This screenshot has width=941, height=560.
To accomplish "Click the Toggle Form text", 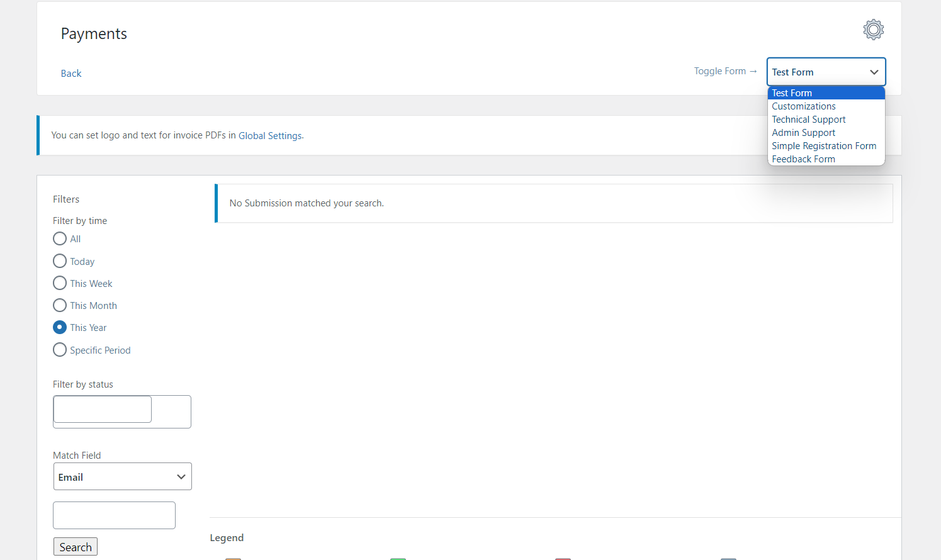I will 719,70.
